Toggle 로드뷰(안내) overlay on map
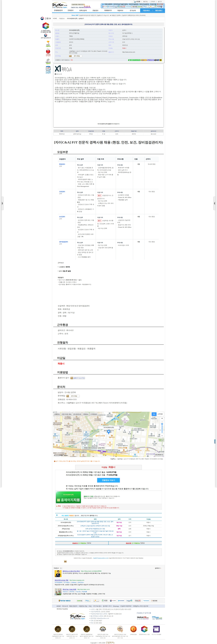Viewport: 217px width, 644px height. pos(77,414)
